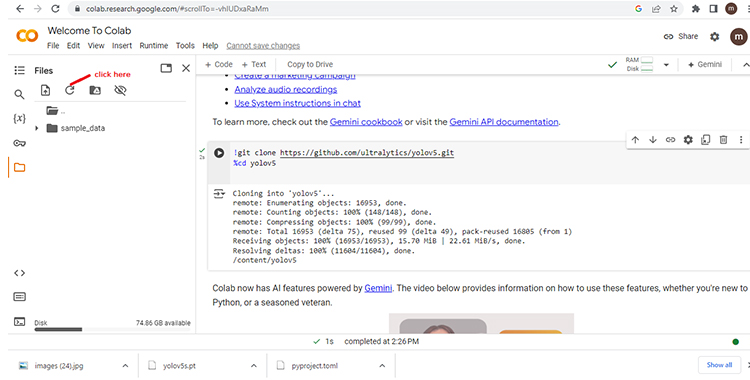Delete the current cell
750x380 pixels.
pos(724,140)
